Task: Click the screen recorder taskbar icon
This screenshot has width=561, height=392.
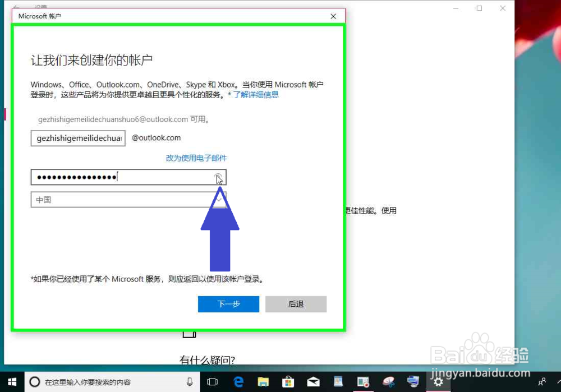Action: pyautogui.click(x=363, y=382)
